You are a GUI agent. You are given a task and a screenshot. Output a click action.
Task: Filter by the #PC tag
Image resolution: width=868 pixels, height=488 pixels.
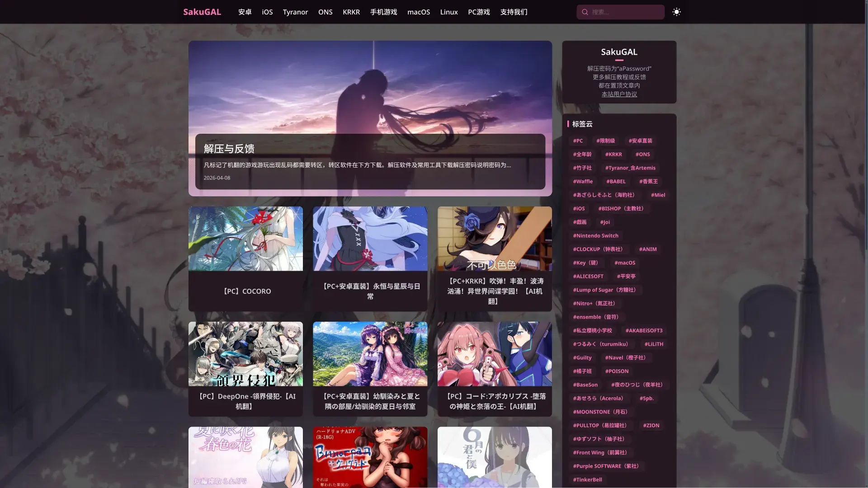tap(578, 141)
